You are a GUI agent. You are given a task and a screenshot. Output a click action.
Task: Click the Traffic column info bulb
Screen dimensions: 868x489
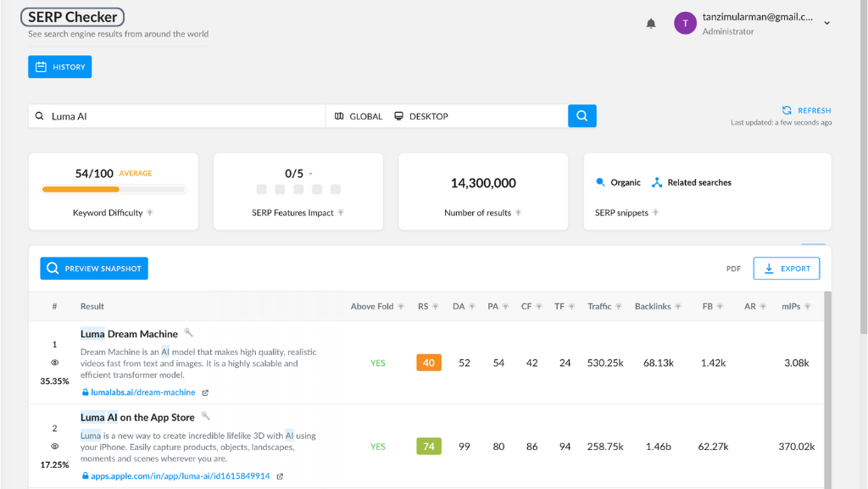click(x=618, y=307)
